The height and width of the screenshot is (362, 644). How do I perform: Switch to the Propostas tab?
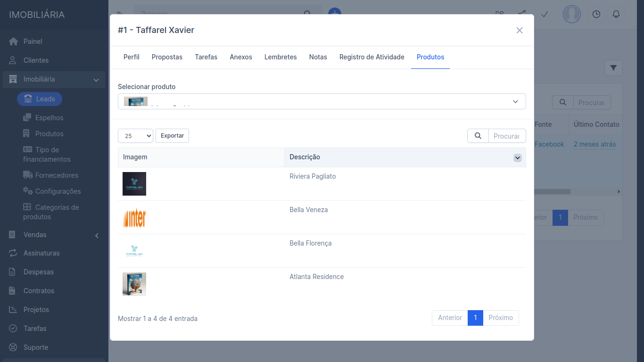pos(167,57)
